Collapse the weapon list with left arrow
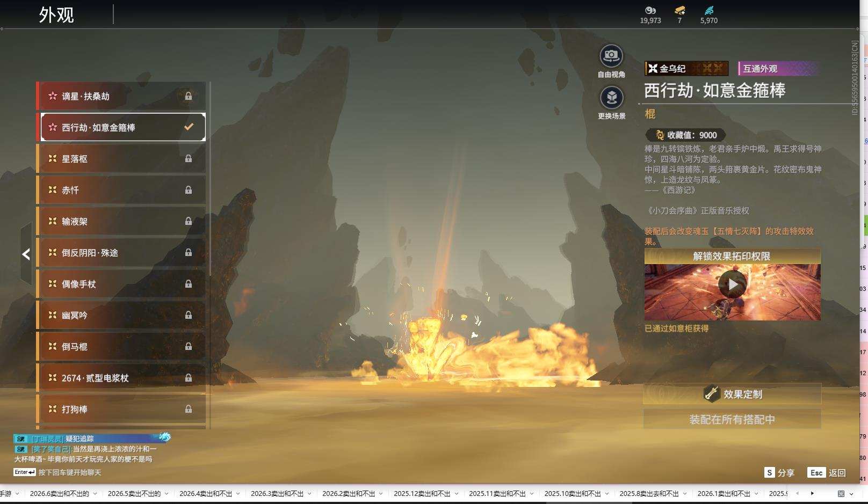Viewport: 868px width, 504px height. (26, 254)
